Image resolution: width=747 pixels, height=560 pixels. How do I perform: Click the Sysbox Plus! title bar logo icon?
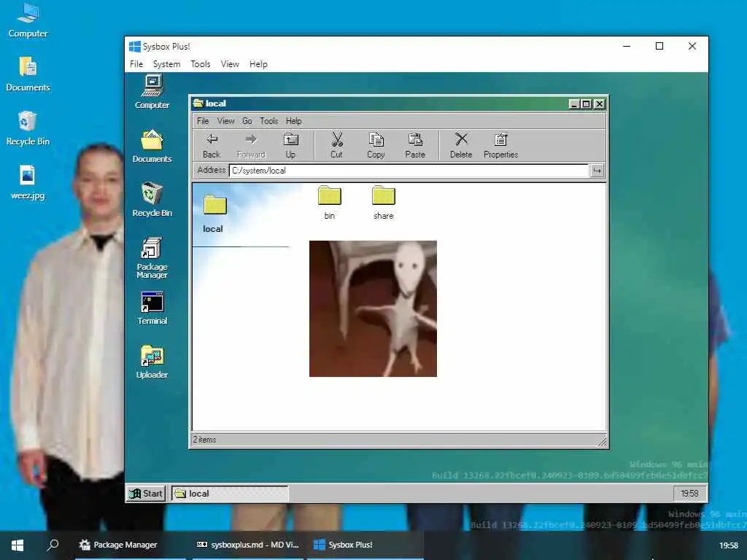point(135,46)
